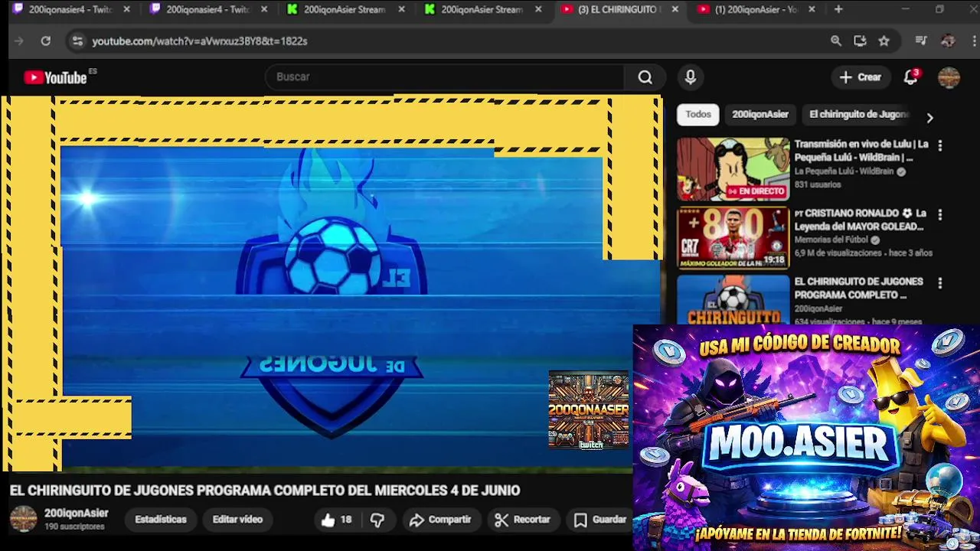Click the Guardar save button
This screenshot has width=980, height=551.
coord(601,520)
